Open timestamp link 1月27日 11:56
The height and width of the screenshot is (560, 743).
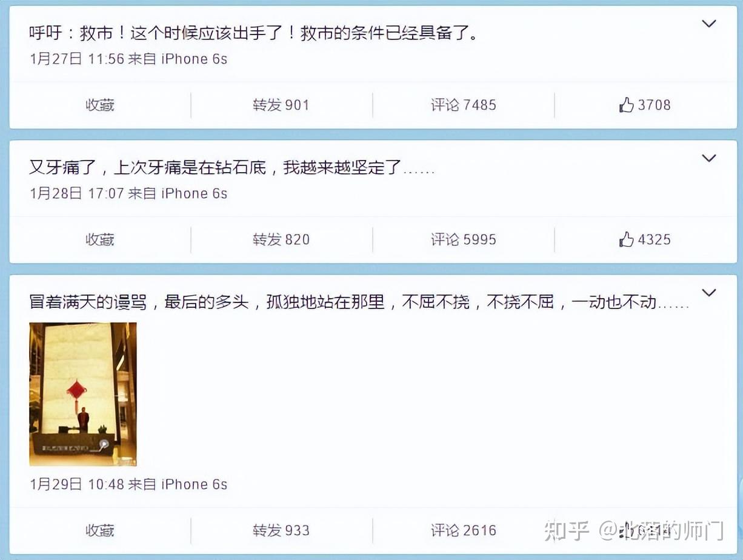tap(77, 59)
